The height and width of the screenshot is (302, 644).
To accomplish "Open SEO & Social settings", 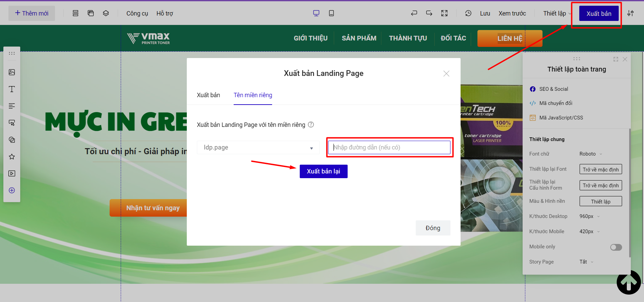I will [553, 89].
